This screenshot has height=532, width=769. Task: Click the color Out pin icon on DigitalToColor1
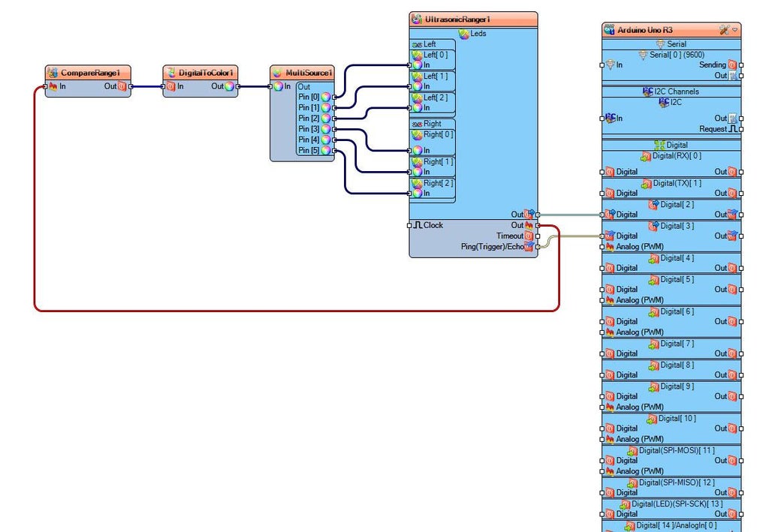[x=230, y=86]
